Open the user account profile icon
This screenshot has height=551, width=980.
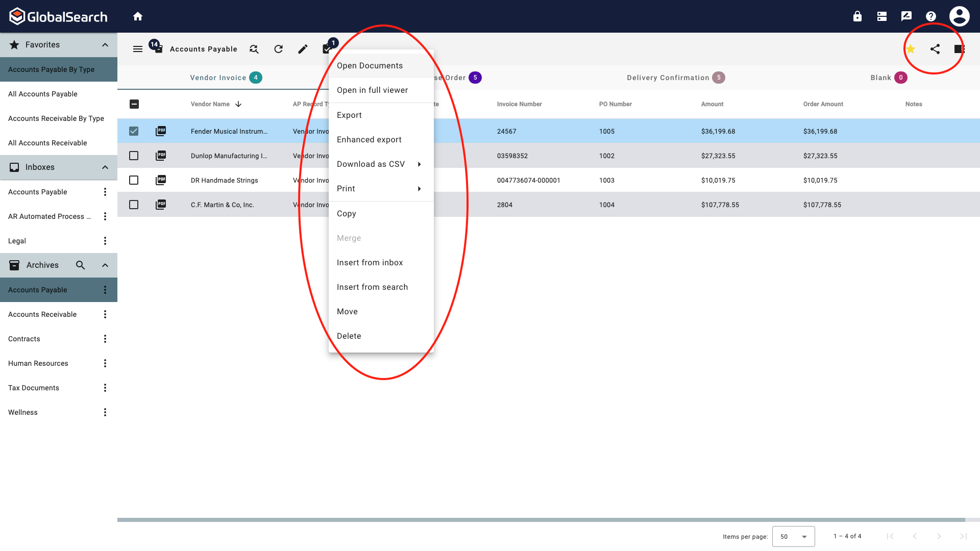(x=959, y=16)
